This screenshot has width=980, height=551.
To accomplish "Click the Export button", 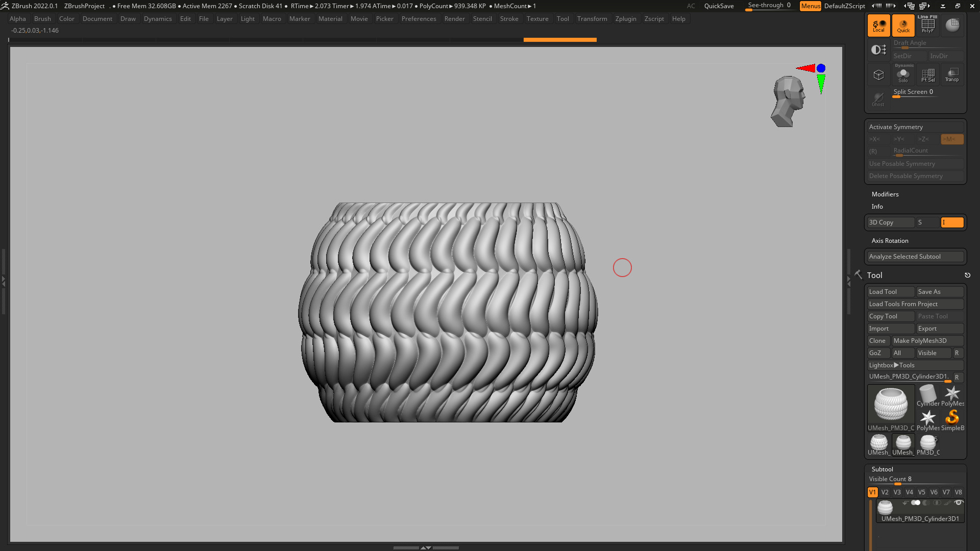I will (940, 329).
